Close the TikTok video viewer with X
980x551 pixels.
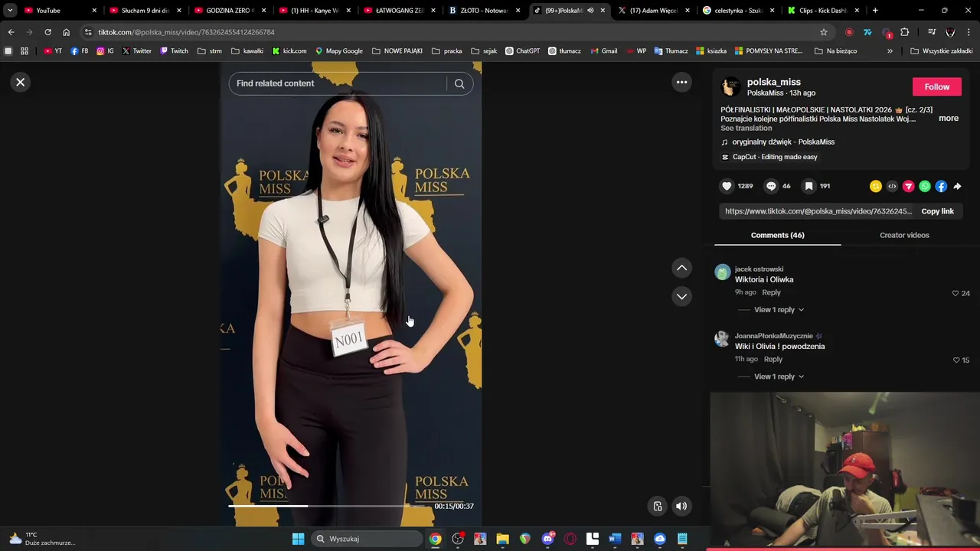21,82
